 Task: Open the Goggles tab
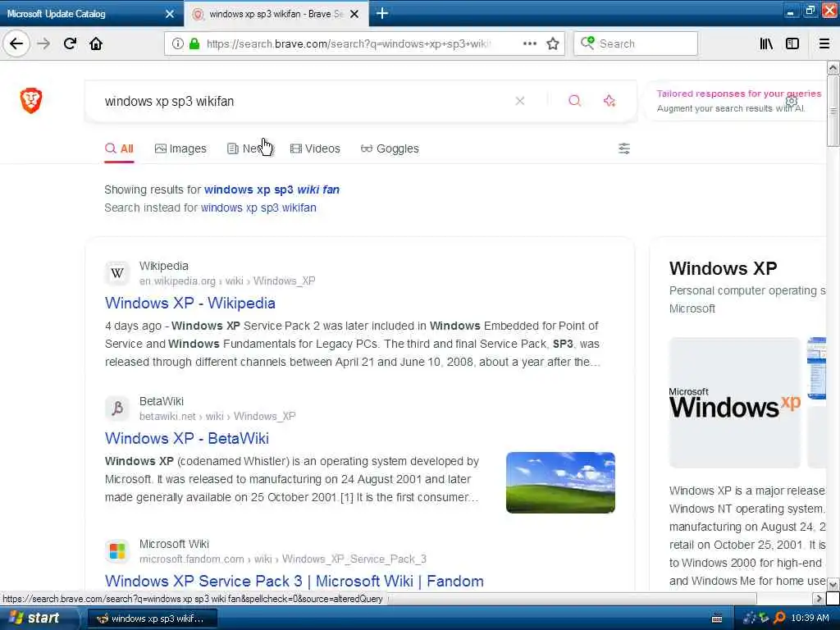(x=390, y=148)
